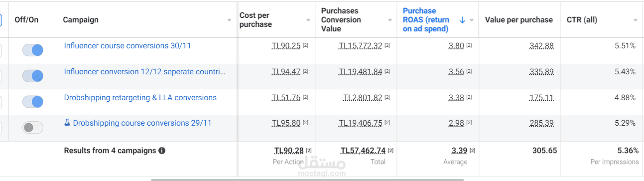
Task: Click the [2] footnote next to TL90.25
Action: (x=305, y=45)
